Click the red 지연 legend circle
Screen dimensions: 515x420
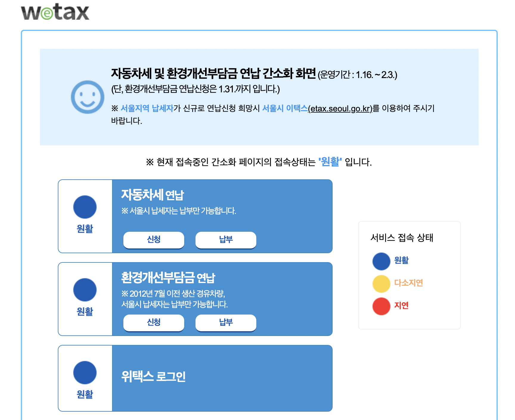pos(381,306)
